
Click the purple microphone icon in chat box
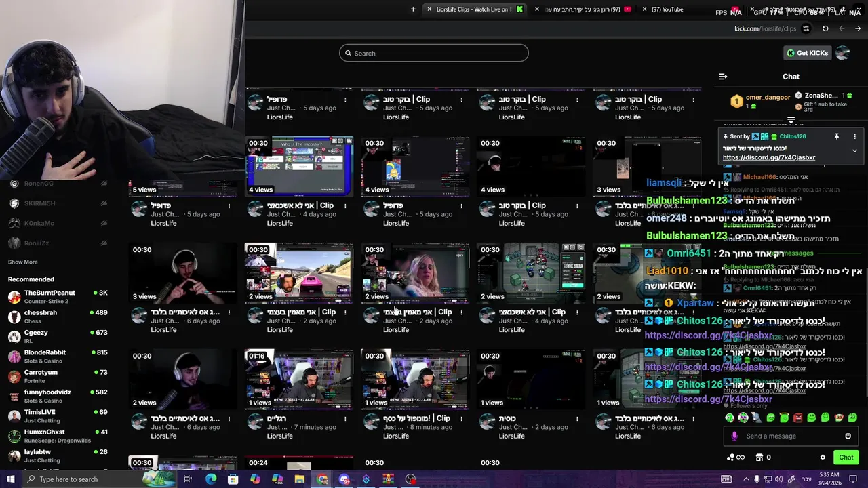click(734, 436)
